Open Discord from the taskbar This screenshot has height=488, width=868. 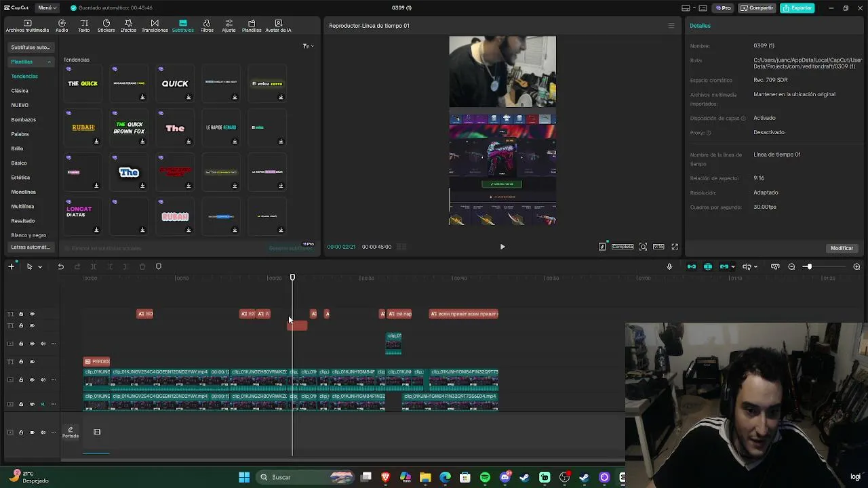pyautogui.click(x=505, y=477)
